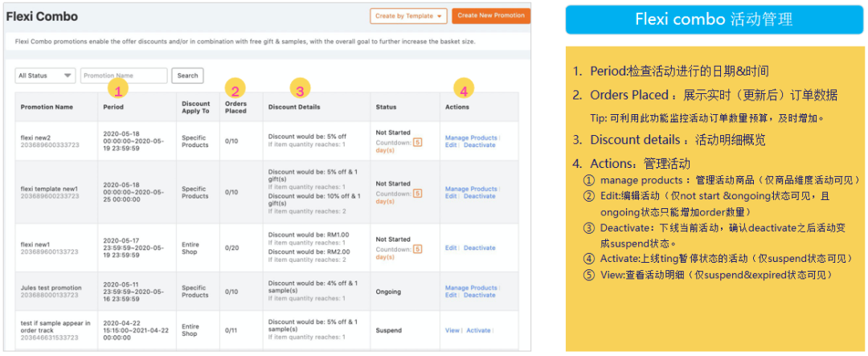
Task: Focus the Promotion Name search field
Action: (124, 76)
